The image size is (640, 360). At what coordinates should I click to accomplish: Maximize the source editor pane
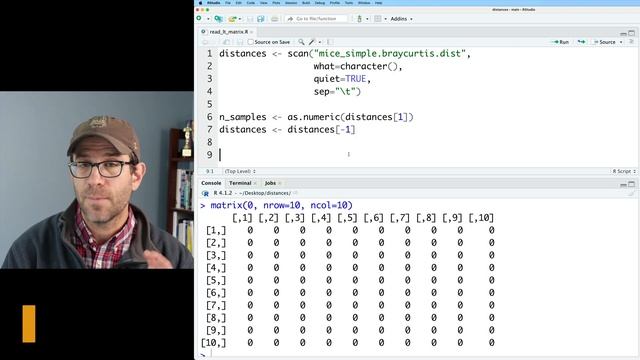[632, 33]
